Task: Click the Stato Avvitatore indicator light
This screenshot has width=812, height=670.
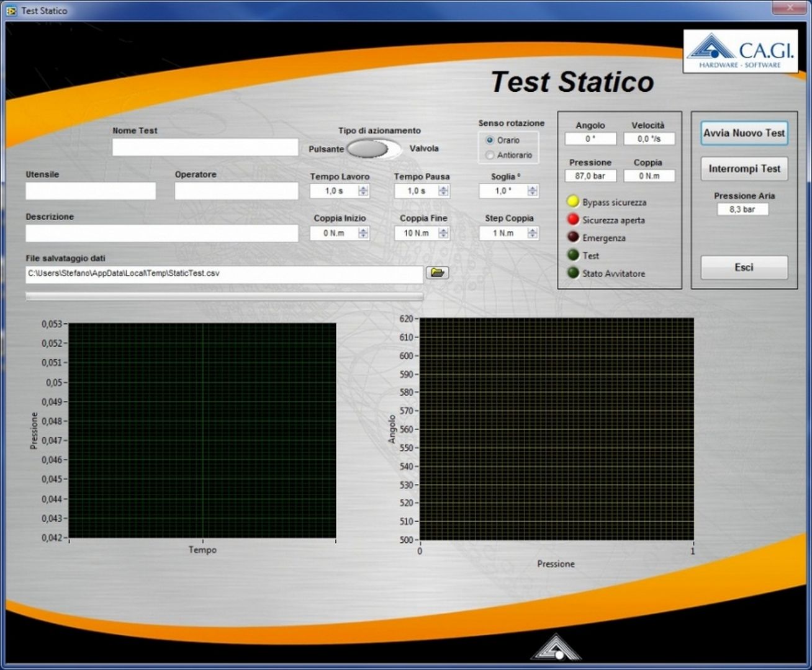Action: [573, 273]
